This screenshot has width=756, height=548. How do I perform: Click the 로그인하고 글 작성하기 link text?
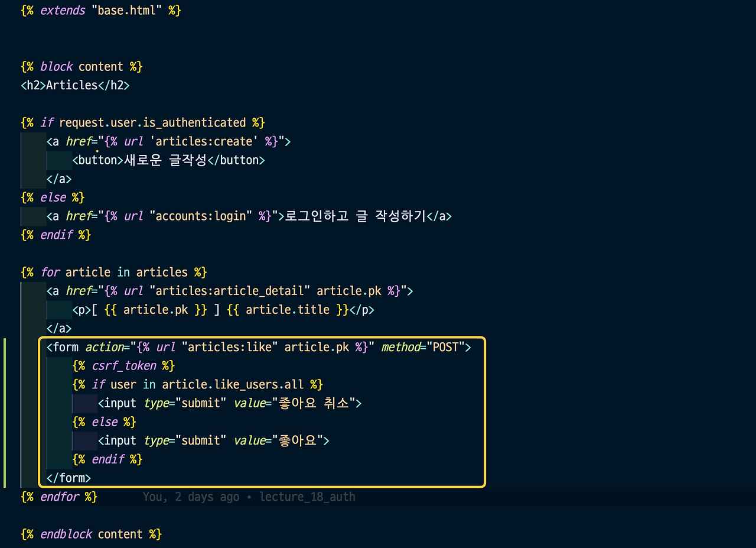click(356, 216)
